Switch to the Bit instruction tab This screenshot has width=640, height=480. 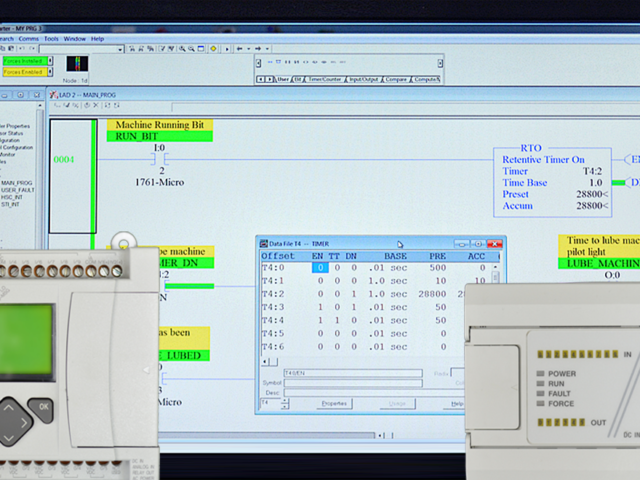pos(298,79)
